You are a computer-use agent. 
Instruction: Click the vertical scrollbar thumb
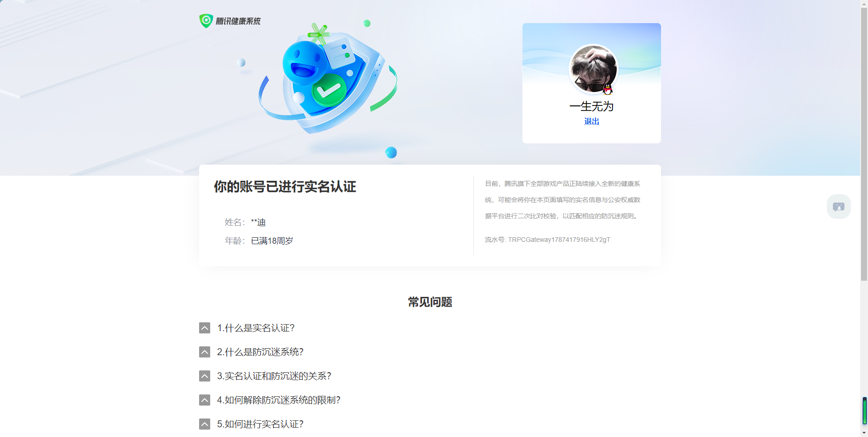864,144
